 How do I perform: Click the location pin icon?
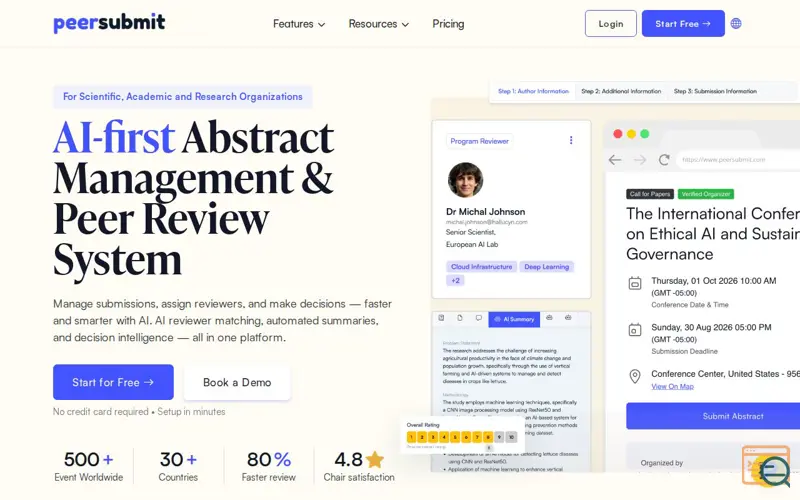click(635, 377)
